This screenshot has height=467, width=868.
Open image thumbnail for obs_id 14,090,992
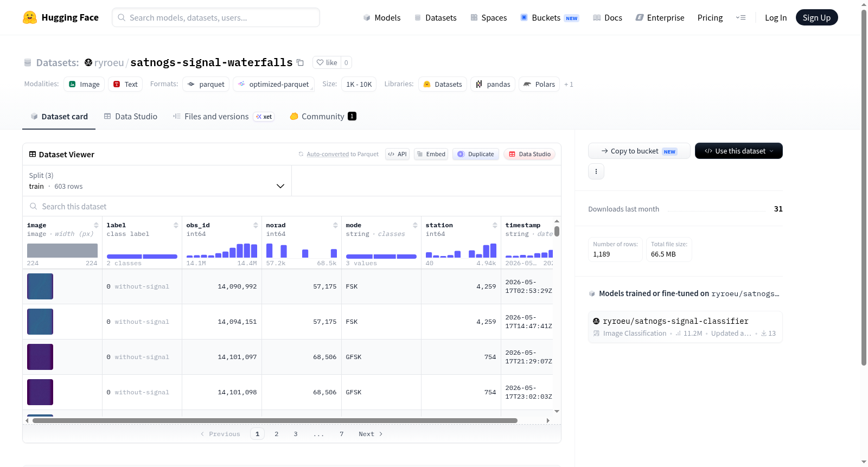click(40, 286)
